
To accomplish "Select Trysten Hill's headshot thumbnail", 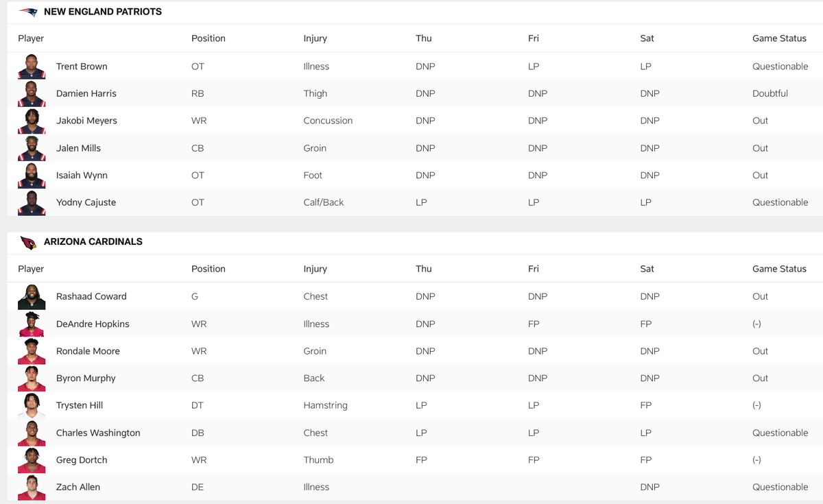I will (32, 405).
